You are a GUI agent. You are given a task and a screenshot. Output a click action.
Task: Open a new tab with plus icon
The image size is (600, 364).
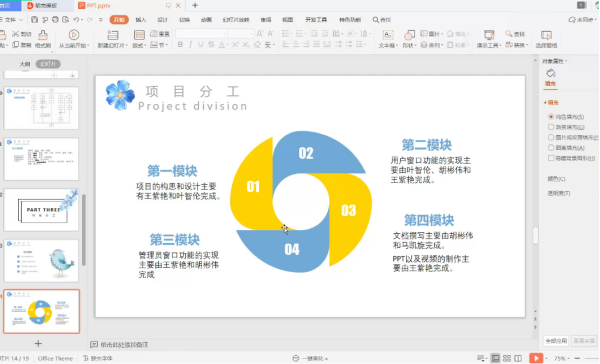tap(195, 5)
